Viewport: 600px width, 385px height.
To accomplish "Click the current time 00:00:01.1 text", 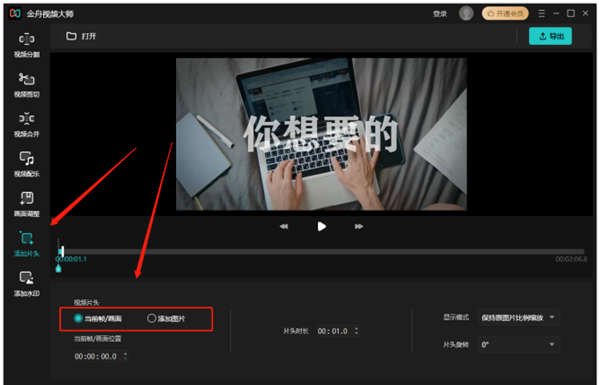I will 71,259.
